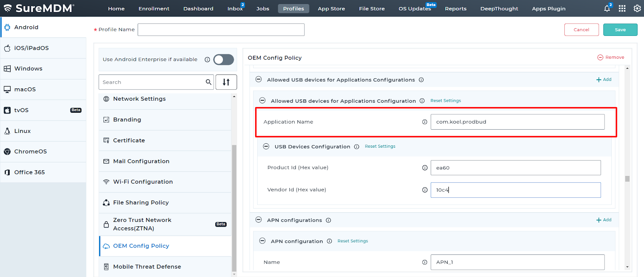Open the settings gear icon

pyautogui.click(x=637, y=8)
